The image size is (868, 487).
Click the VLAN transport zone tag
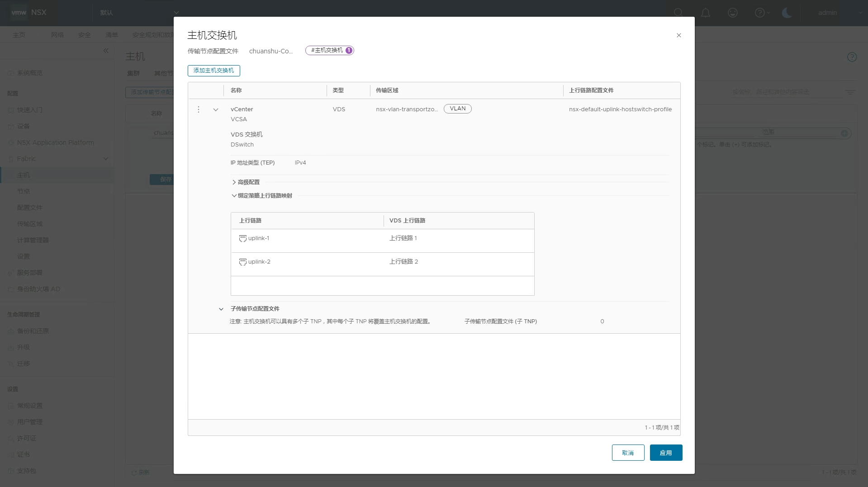[x=457, y=109]
